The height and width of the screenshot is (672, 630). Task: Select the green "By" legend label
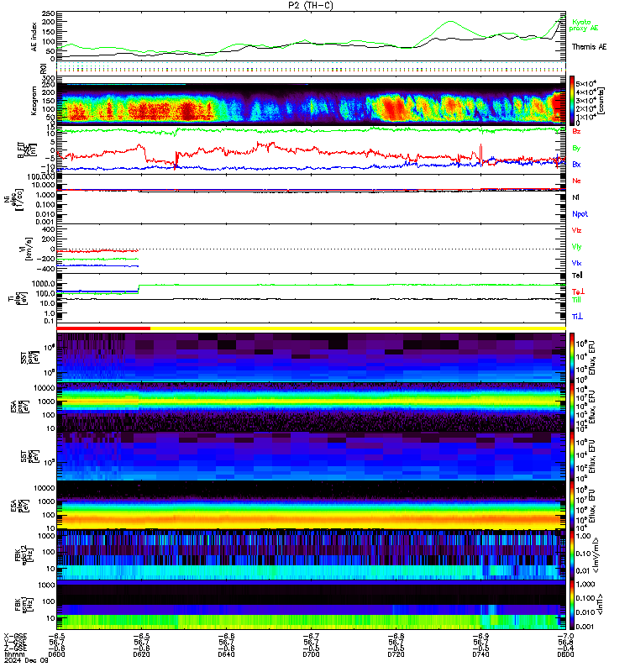576,148
